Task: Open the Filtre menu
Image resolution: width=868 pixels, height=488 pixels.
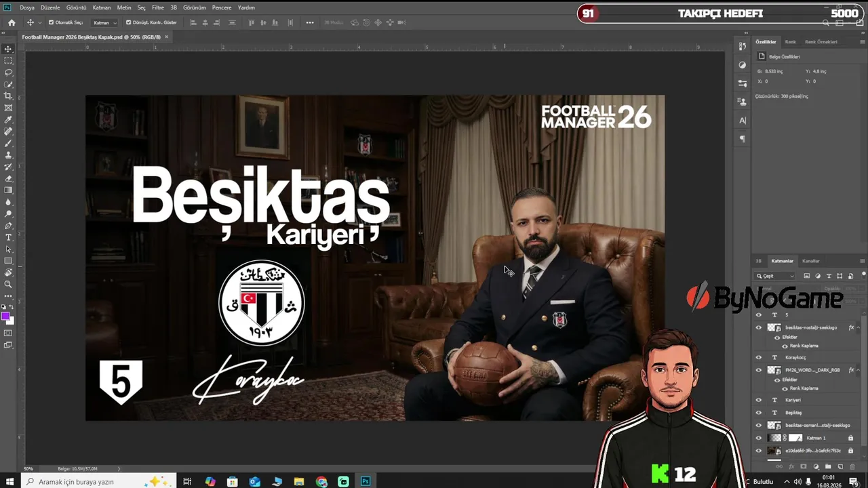Action: (158, 7)
